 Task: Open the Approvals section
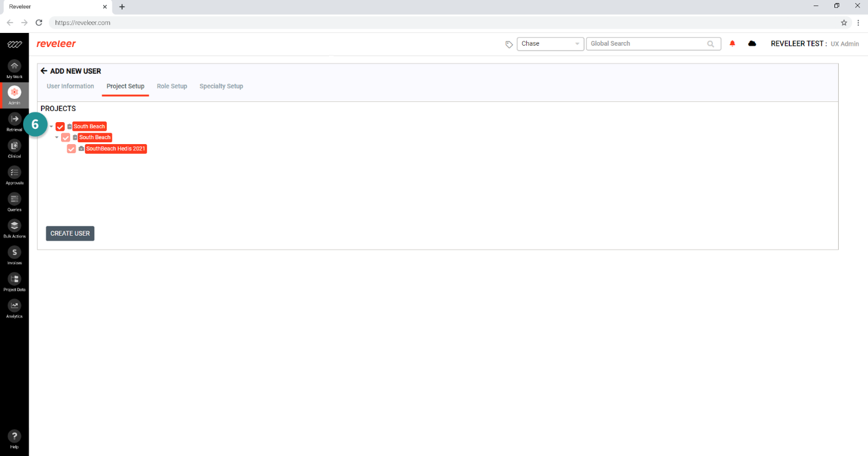14,175
